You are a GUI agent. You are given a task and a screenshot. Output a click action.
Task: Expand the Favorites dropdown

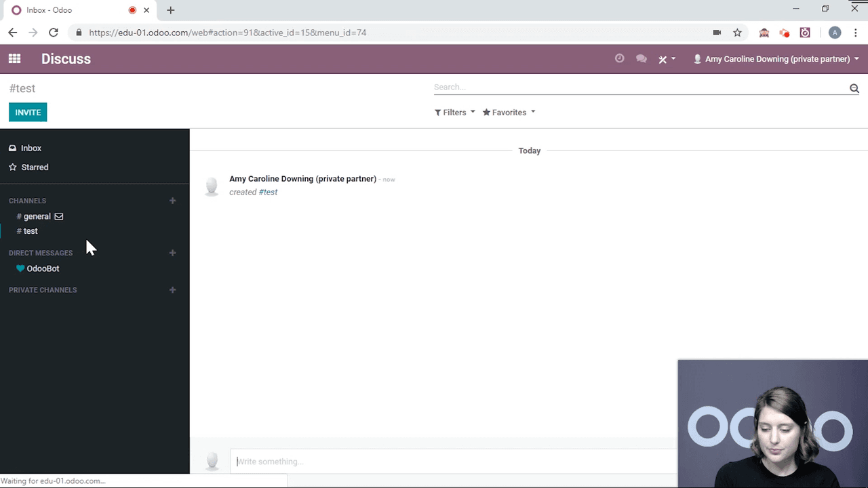509,113
